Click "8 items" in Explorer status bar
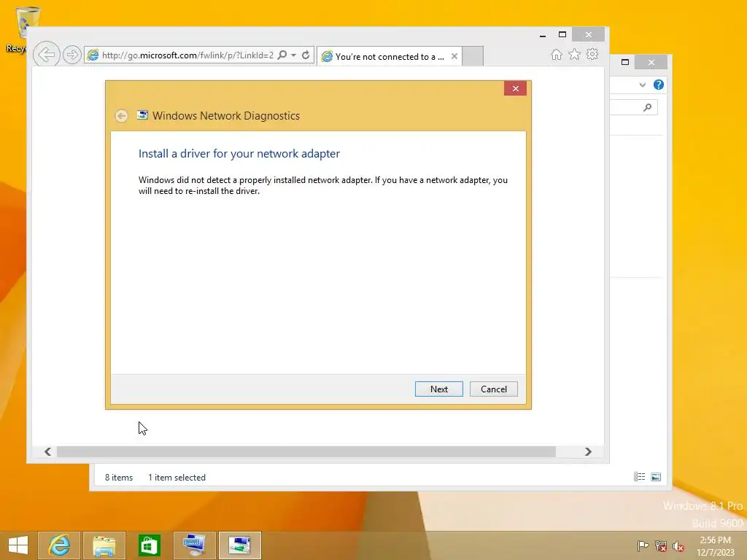This screenshot has width=747, height=560. point(119,477)
